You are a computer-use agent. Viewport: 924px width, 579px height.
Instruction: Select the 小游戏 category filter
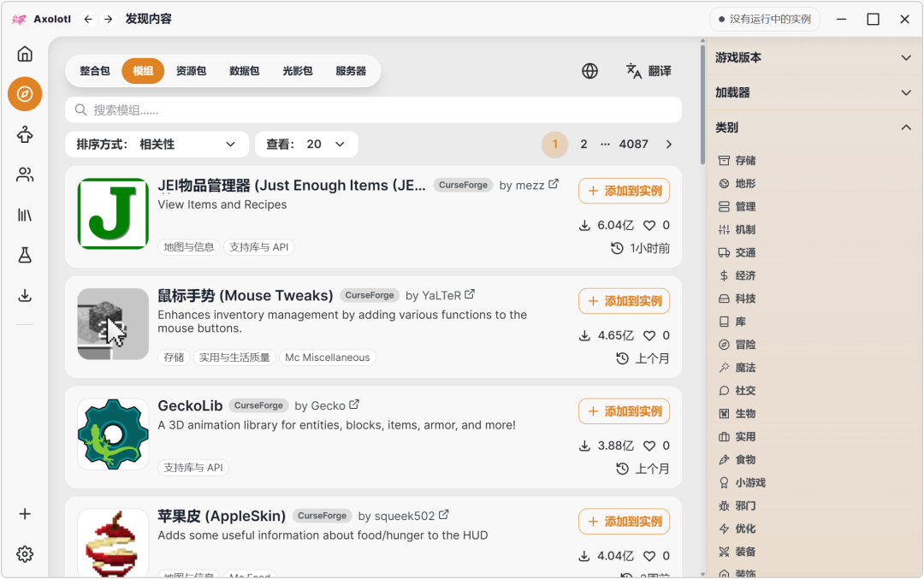(743, 482)
